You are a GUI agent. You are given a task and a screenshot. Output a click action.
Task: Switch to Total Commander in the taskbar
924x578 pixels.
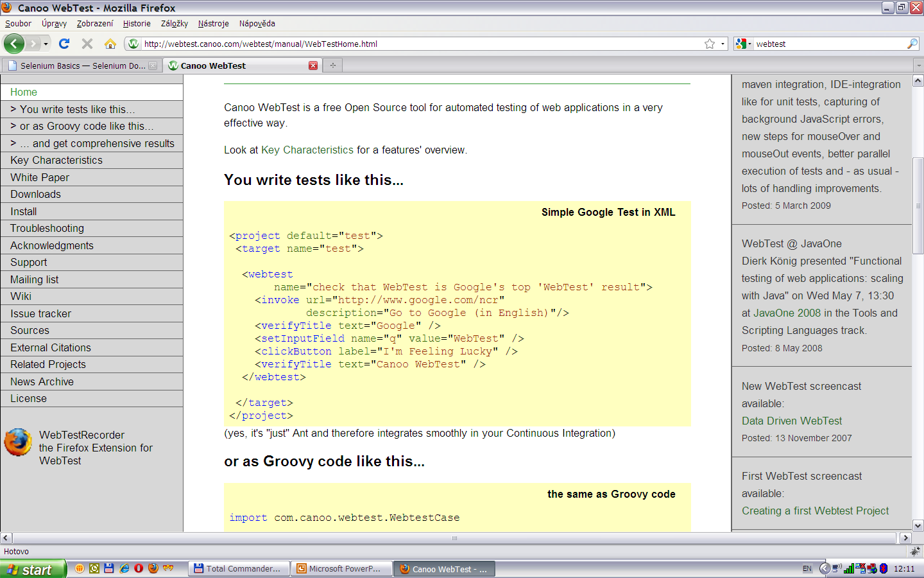[239, 569]
